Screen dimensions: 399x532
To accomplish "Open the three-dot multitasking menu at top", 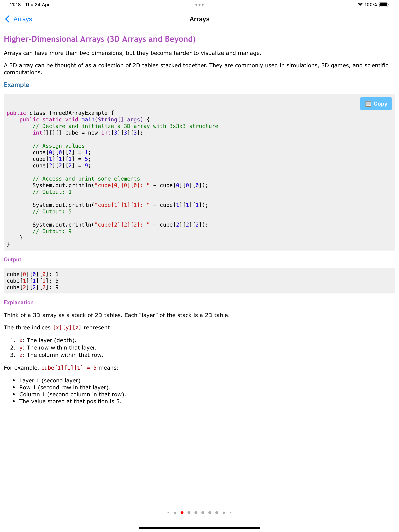I will pyautogui.click(x=199, y=5).
